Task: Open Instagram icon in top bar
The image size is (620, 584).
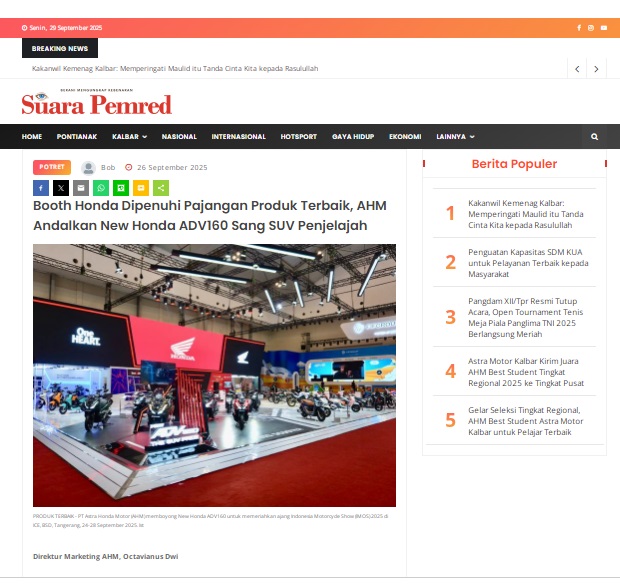Action: (591, 28)
